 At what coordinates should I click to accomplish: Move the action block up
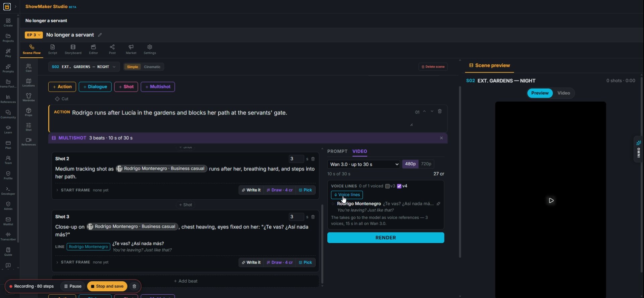424,111
